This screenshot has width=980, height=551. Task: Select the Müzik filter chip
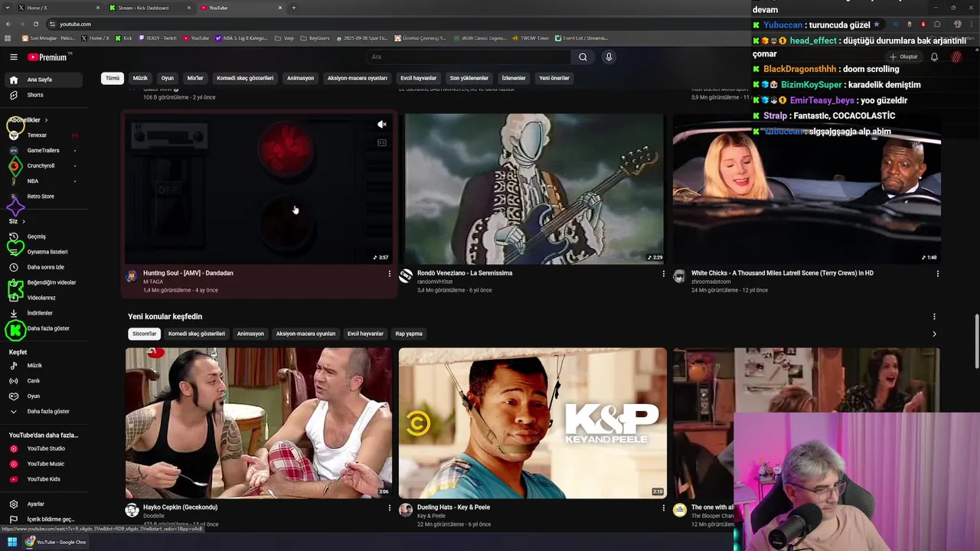pyautogui.click(x=140, y=78)
